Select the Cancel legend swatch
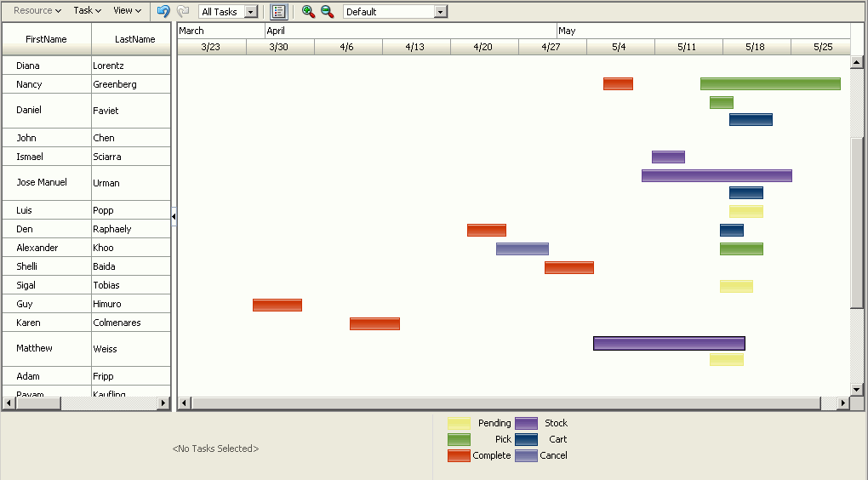 527,455
